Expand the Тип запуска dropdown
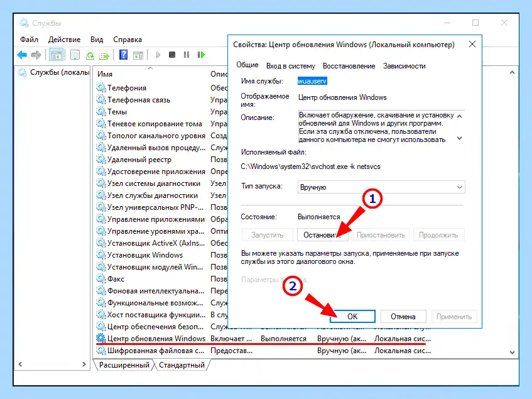 click(x=381, y=187)
